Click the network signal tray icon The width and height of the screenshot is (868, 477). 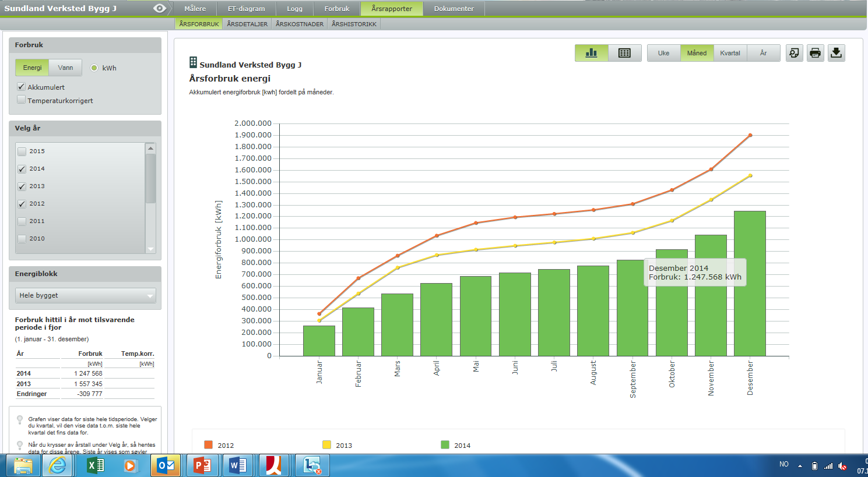click(828, 466)
